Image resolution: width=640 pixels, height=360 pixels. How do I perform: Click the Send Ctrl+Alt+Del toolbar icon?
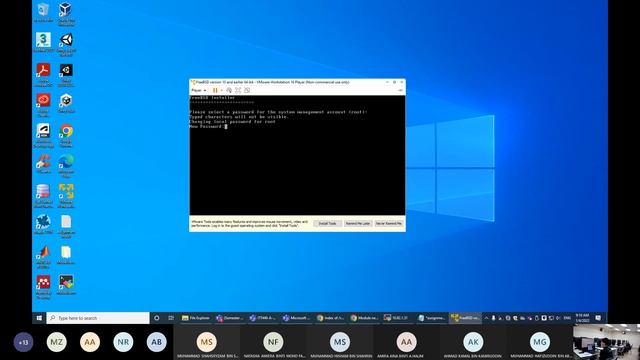pos(229,90)
